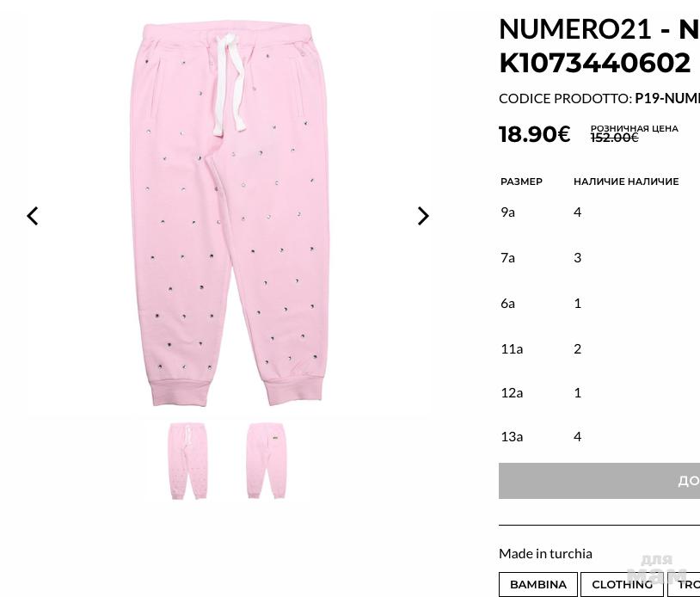Choose size 11a in the table

(x=512, y=348)
